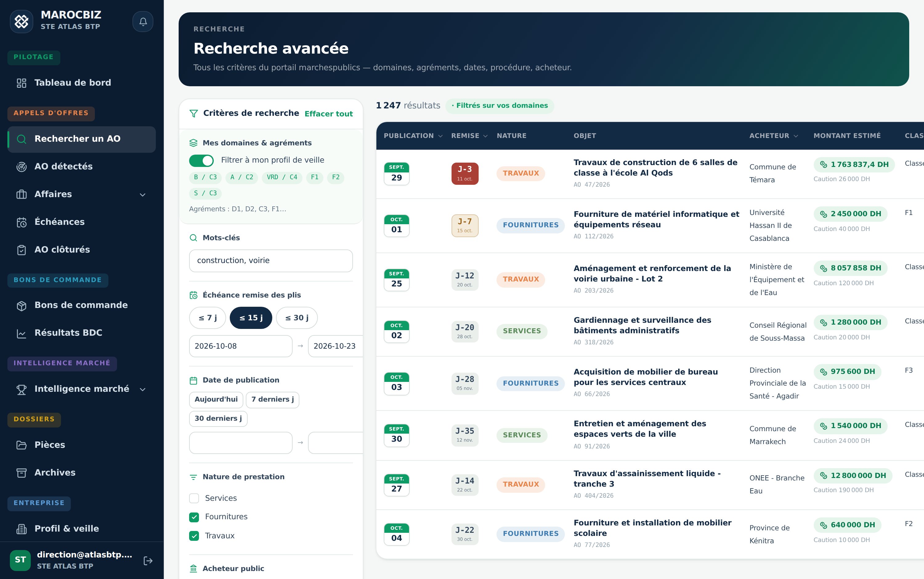Click the logout icon beside the account email
924x579 pixels.
(148, 561)
